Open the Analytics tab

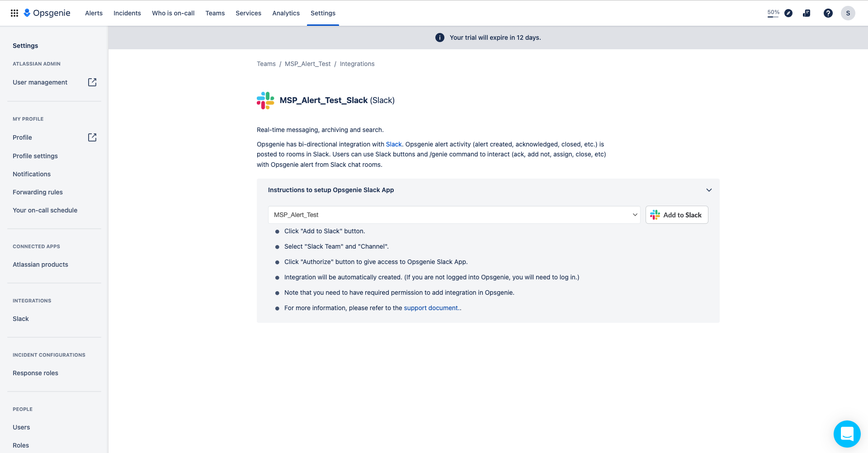tap(286, 13)
